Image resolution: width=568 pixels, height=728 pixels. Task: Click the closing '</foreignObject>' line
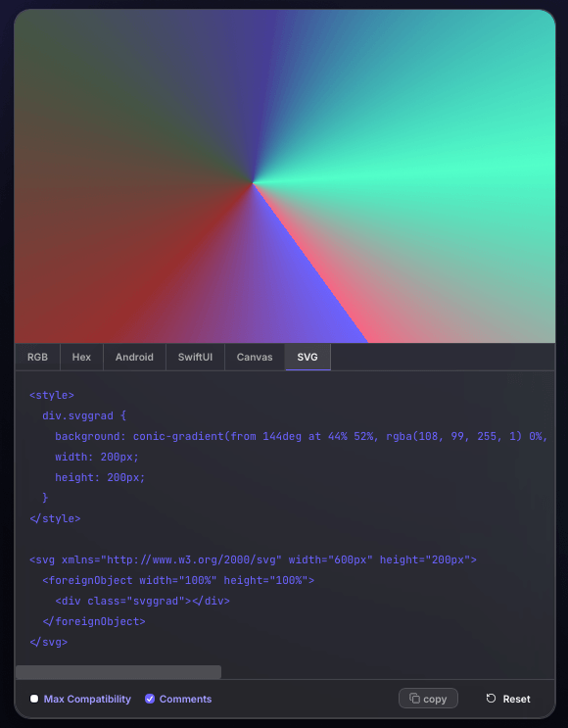[94, 621]
